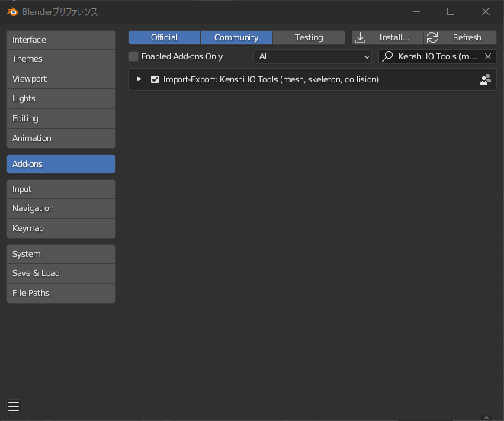Viewport: 504px width, 421px height.
Task: Click the Install... button label
Action: [x=394, y=37]
